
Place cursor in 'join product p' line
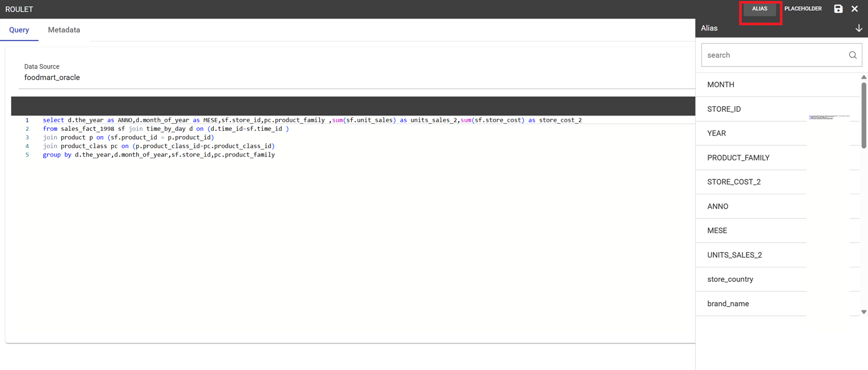tap(128, 138)
